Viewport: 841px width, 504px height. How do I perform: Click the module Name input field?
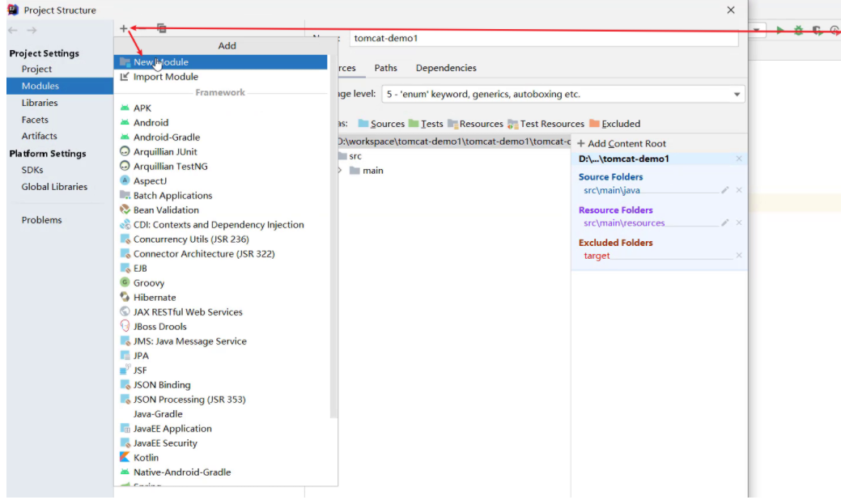[544, 38]
